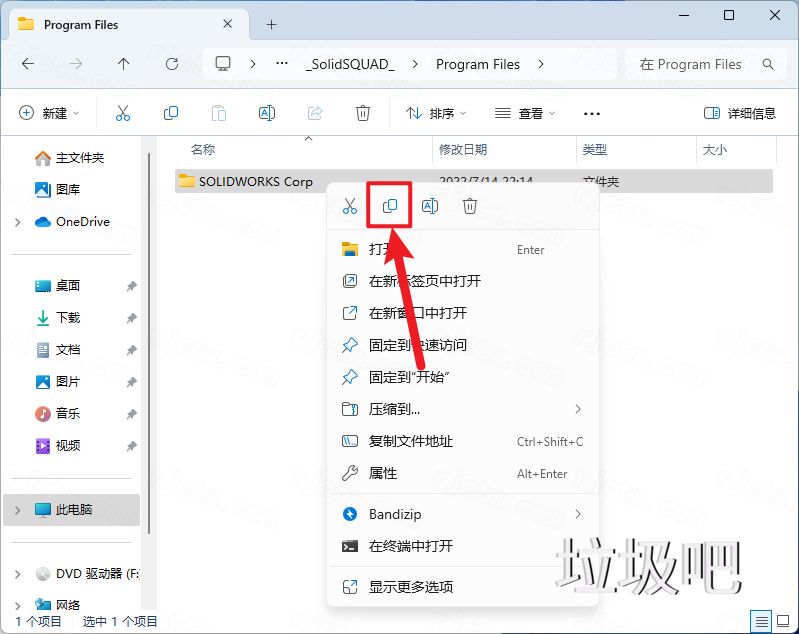Expand the 压缩到... submenu arrow
Image resolution: width=799 pixels, height=634 pixels.
[x=578, y=409]
